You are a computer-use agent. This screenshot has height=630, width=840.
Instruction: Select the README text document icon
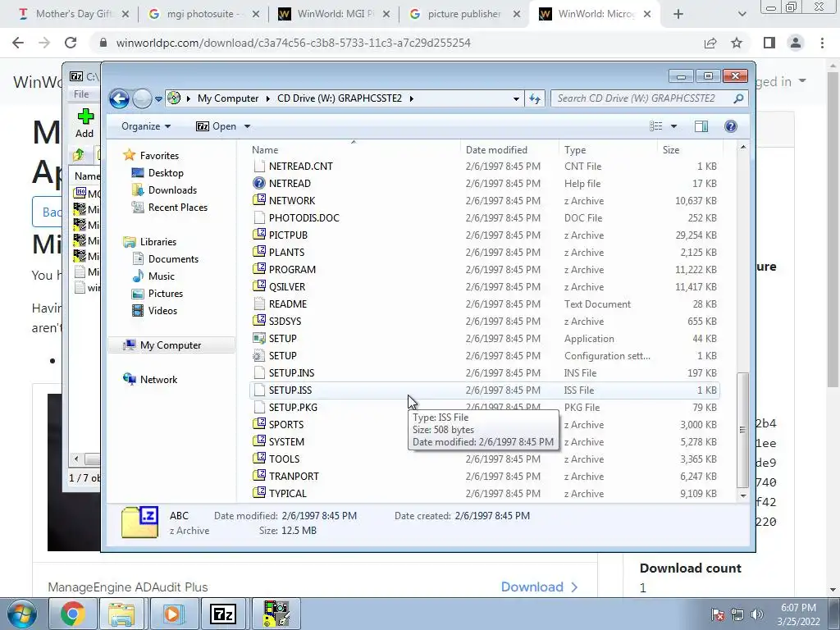point(258,304)
